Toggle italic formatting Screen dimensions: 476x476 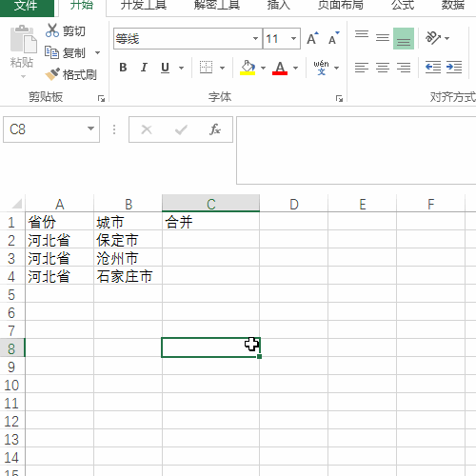[x=144, y=68]
